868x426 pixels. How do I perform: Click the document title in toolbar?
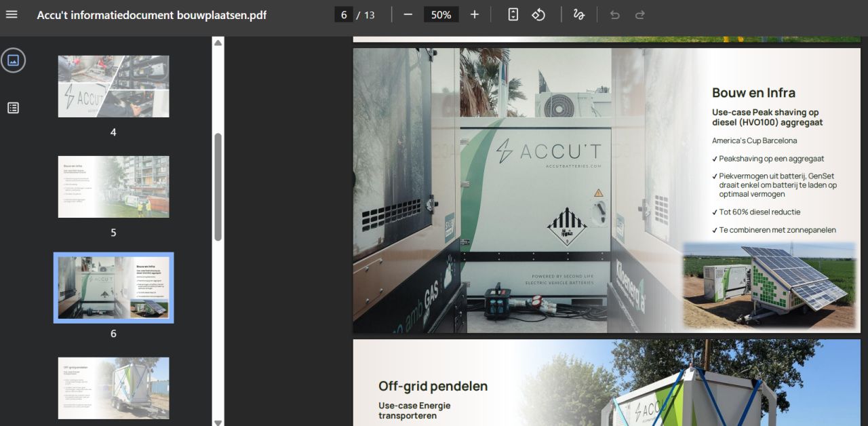point(152,15)
